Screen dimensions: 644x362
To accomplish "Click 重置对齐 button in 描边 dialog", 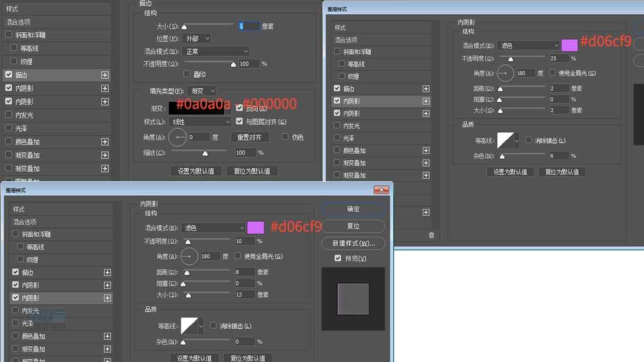I will [x=249, y=137].
